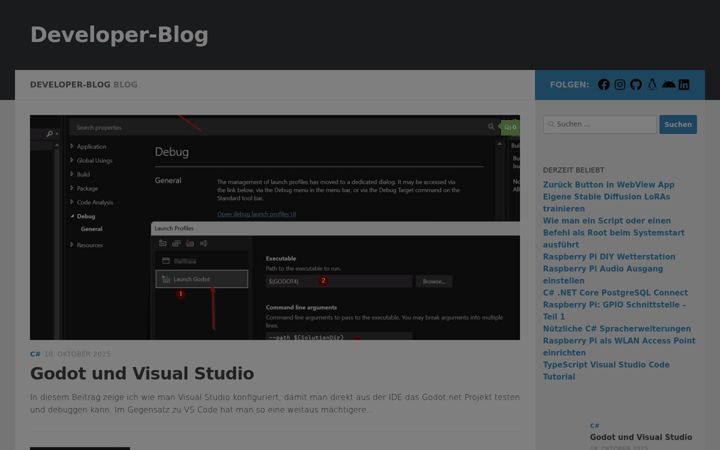Click the blue Suchen button
The height and width of the screenshot is (450, 720).
[678, 124]
